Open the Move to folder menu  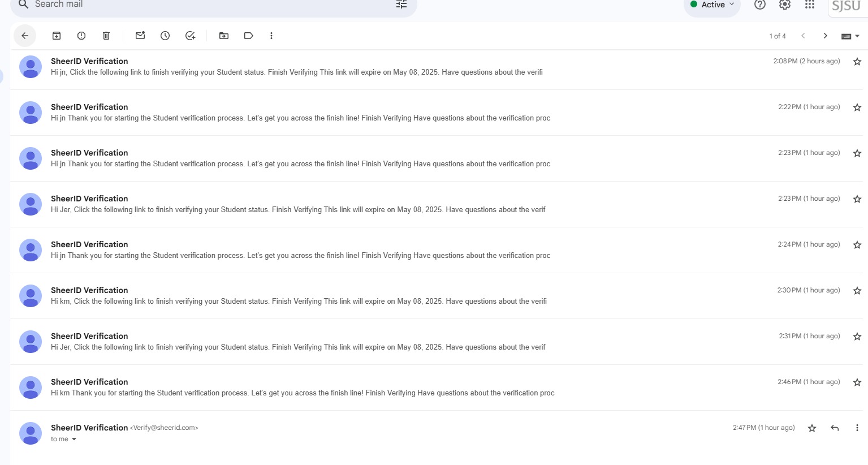click(224, 36)
